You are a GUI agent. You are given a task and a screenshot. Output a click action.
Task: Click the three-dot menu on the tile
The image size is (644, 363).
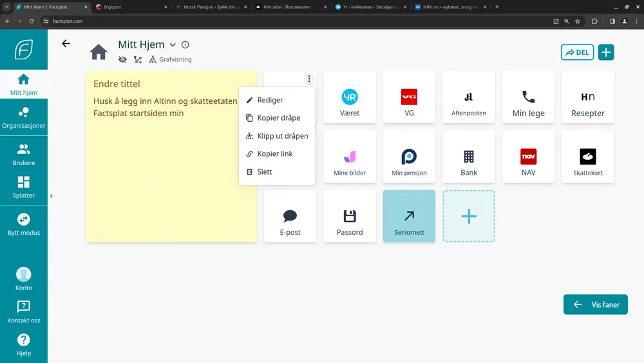click(309, 79)
